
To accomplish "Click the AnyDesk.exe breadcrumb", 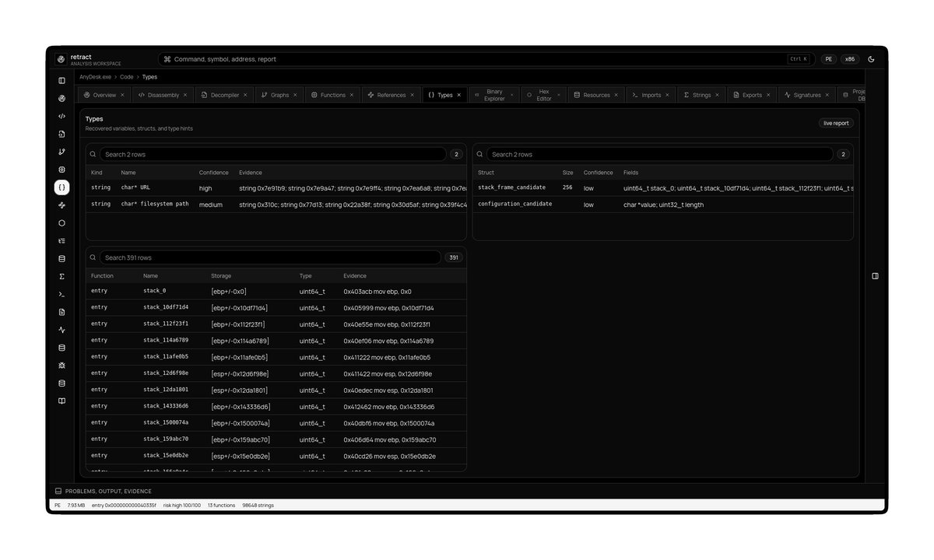I will [x=95, y=77].
